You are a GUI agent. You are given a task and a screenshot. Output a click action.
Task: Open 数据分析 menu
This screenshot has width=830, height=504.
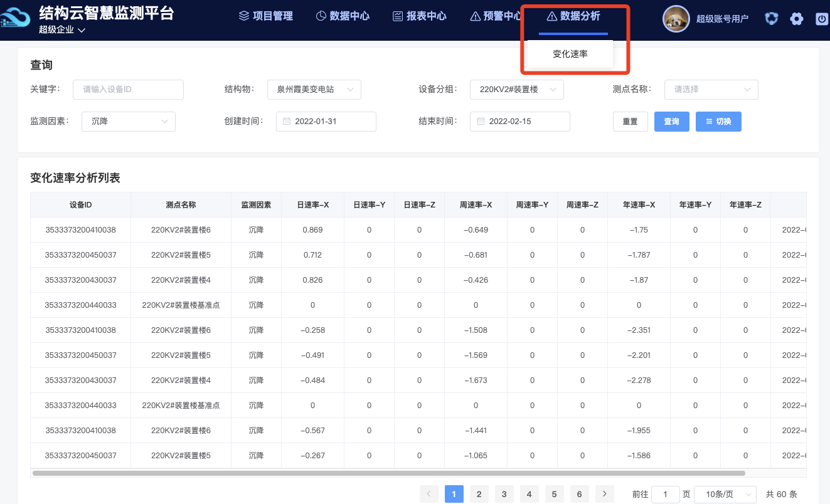573,16
